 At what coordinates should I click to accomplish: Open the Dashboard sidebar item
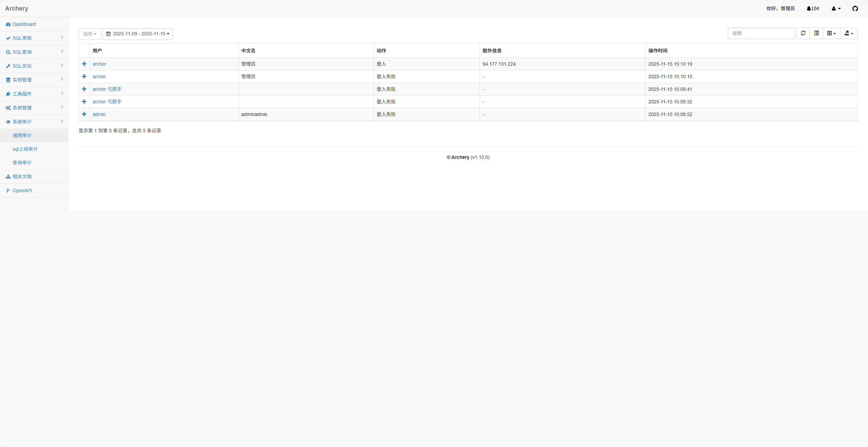tap(24, 24)
